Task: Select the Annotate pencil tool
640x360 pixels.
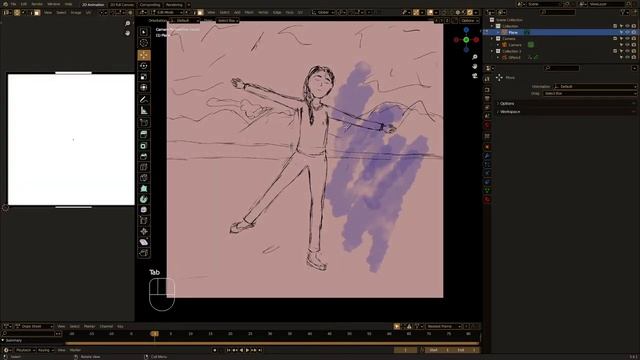Action: [x=144, y=100]
